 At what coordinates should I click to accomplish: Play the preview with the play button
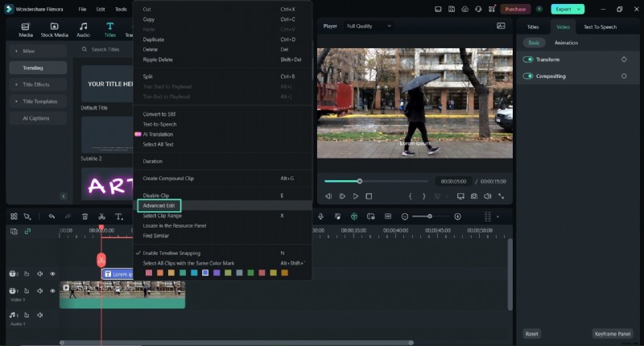[x=356, y=196]
